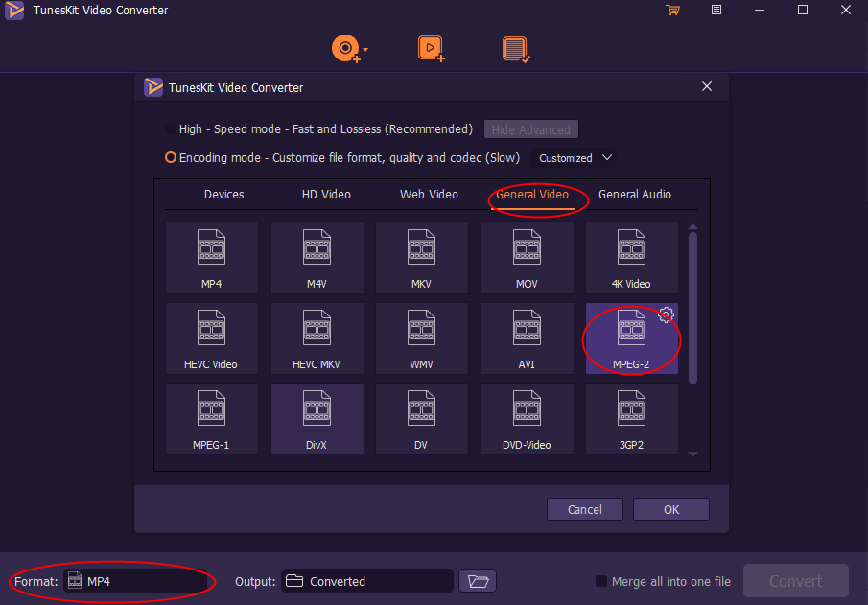Enable High-Speed mode radio button
868x605 pixels.
click(x=171, y=129)
